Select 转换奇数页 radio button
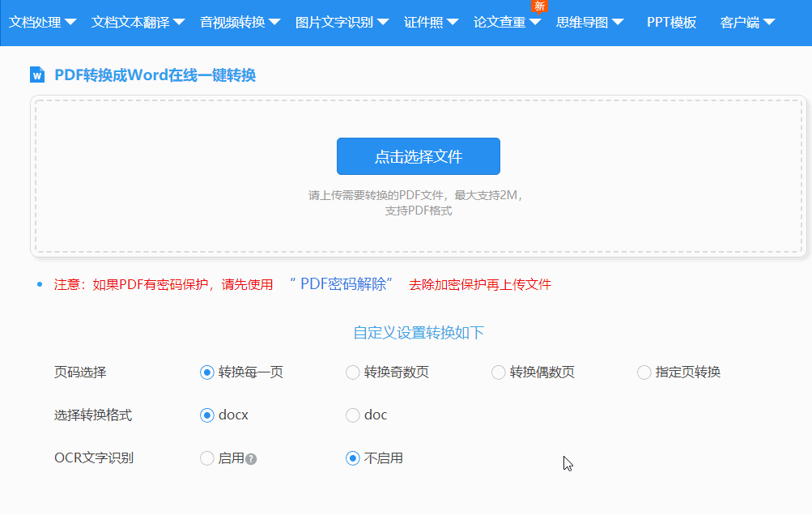Image resolution: width=812 pixels, height=515 pixels. [x=353, y=372]
